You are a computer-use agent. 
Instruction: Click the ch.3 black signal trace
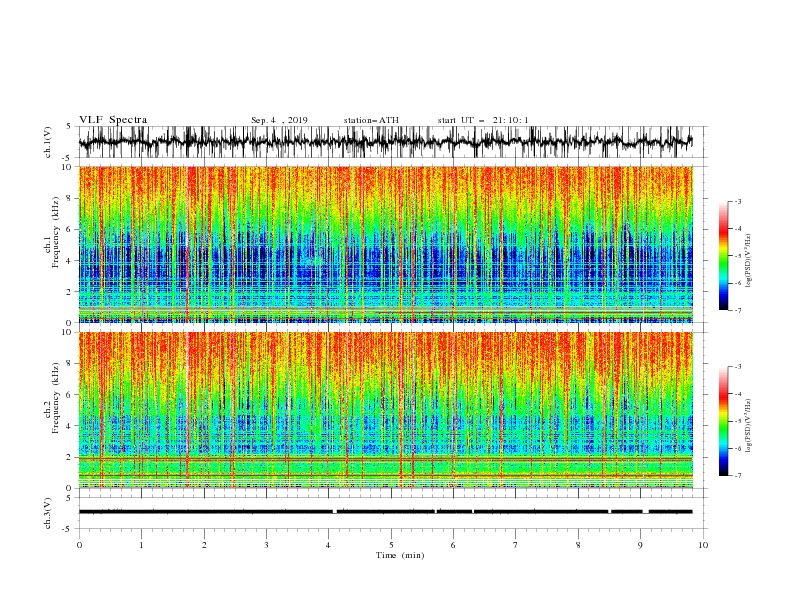(x=386, y=512)
